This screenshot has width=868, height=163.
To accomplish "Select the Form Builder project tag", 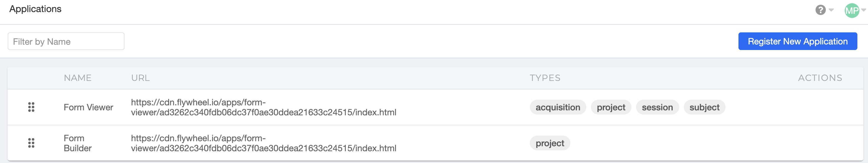I will click(550, 143).
